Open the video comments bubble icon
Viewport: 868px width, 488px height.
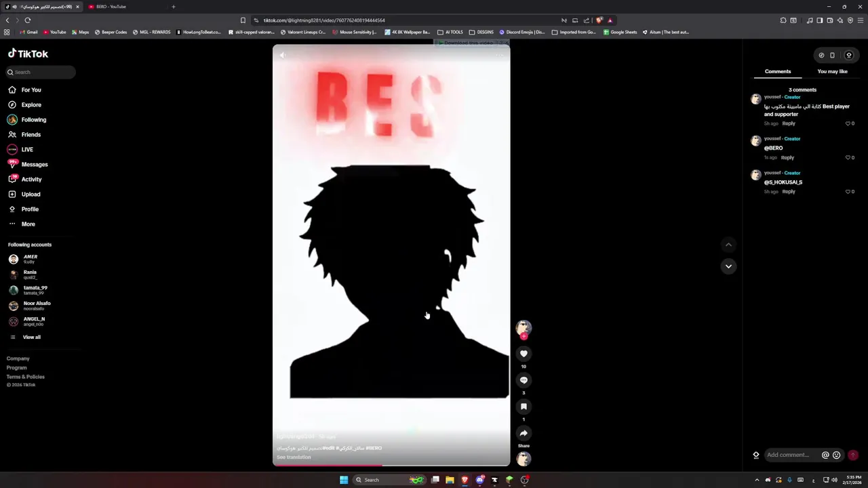click(x=524, y=380)
